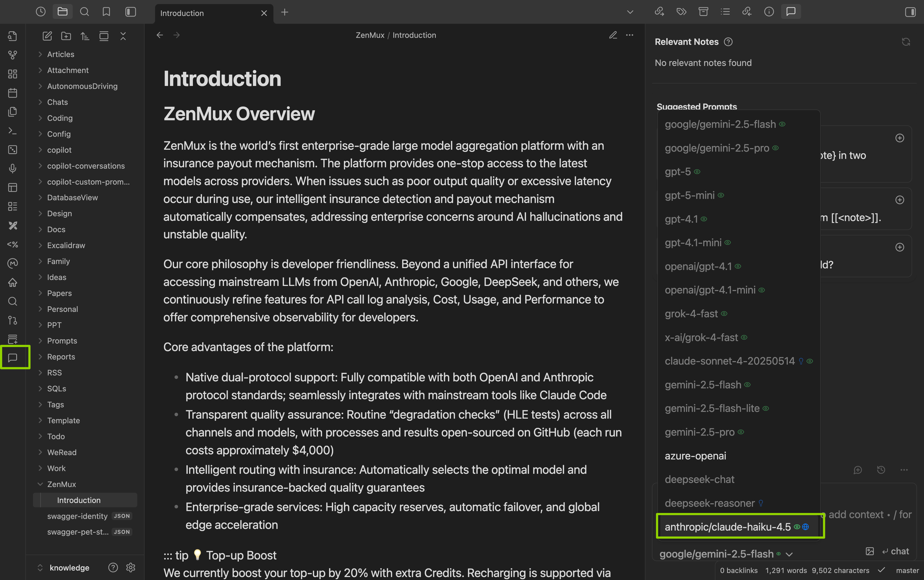The image size is (924, 580).
Task: Open note more options menu
Action: point(630,35)
